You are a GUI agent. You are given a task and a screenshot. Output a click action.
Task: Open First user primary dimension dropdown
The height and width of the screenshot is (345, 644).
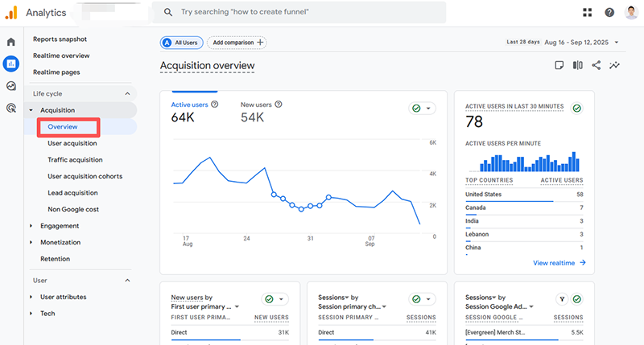205,306
